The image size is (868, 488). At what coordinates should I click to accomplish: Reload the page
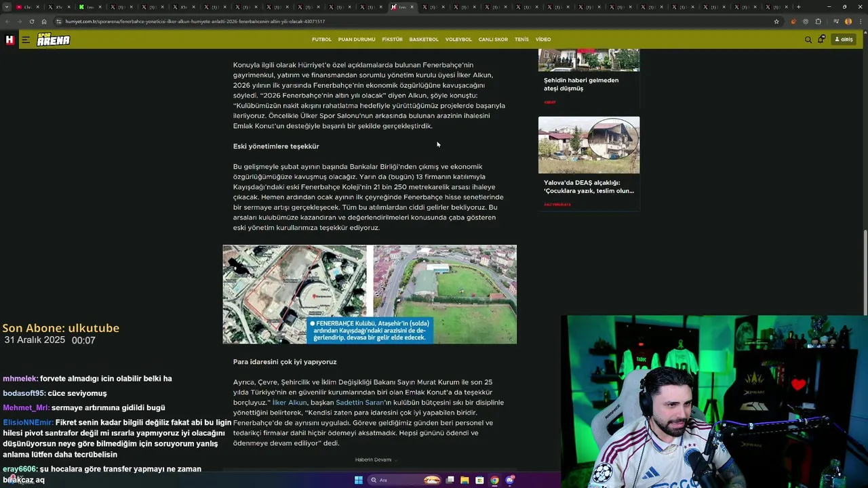tap(31, 21)
